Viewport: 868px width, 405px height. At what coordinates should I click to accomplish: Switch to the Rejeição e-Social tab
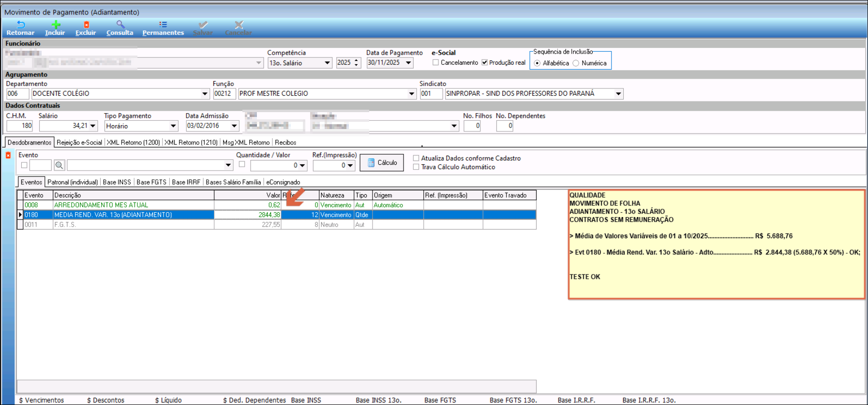[x=79, y=143]
